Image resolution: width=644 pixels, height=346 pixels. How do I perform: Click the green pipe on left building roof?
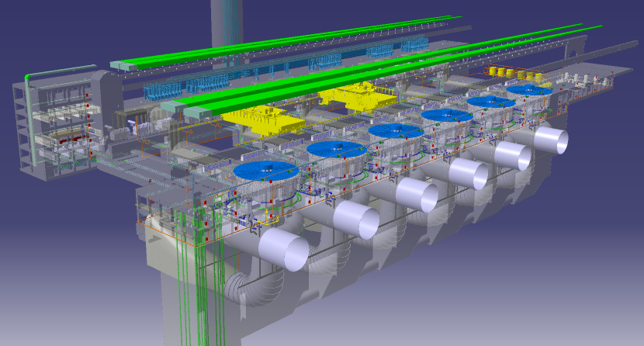click(x=62, y=74)
